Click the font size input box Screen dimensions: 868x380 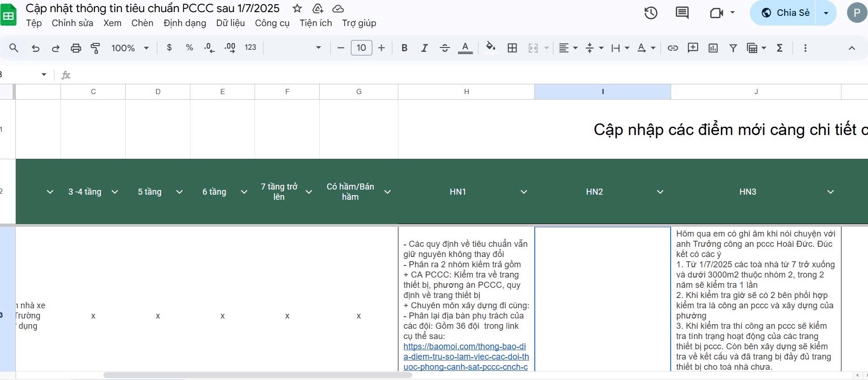pos(361,48)
